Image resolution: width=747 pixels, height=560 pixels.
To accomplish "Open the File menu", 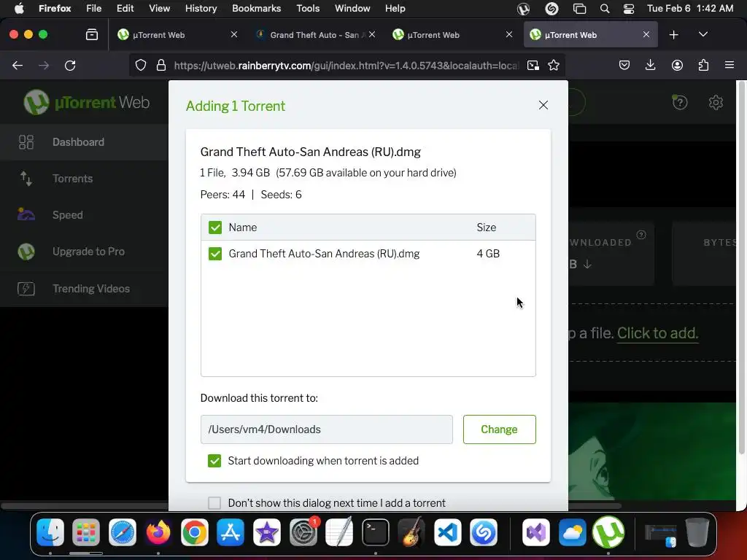I will tap(93, 8).
